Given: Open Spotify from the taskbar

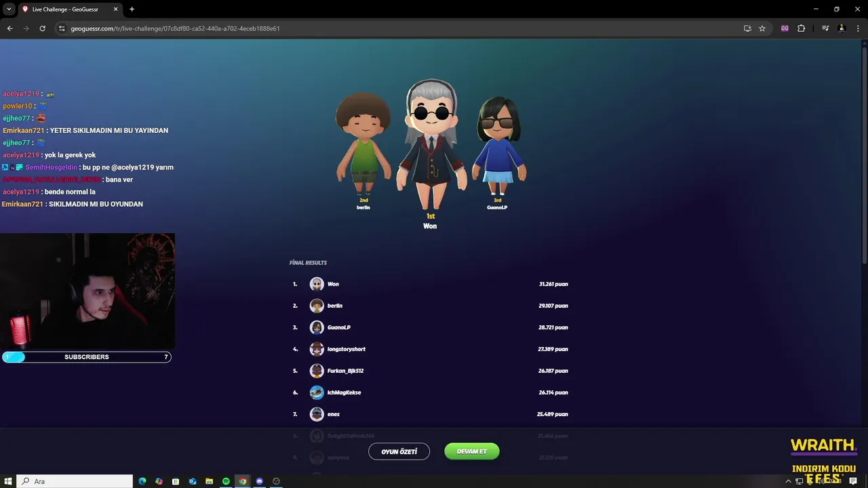Looking at the screenshot, I should click(226, 481).
